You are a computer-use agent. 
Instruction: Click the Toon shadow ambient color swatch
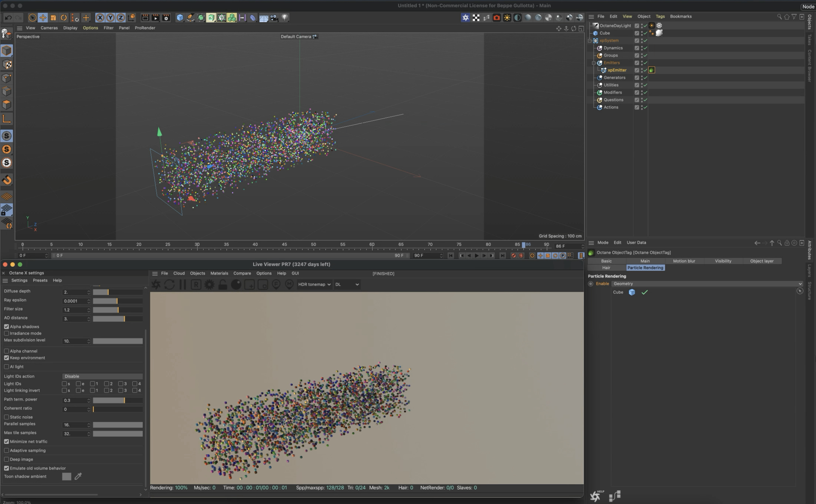tap(66, 477)
